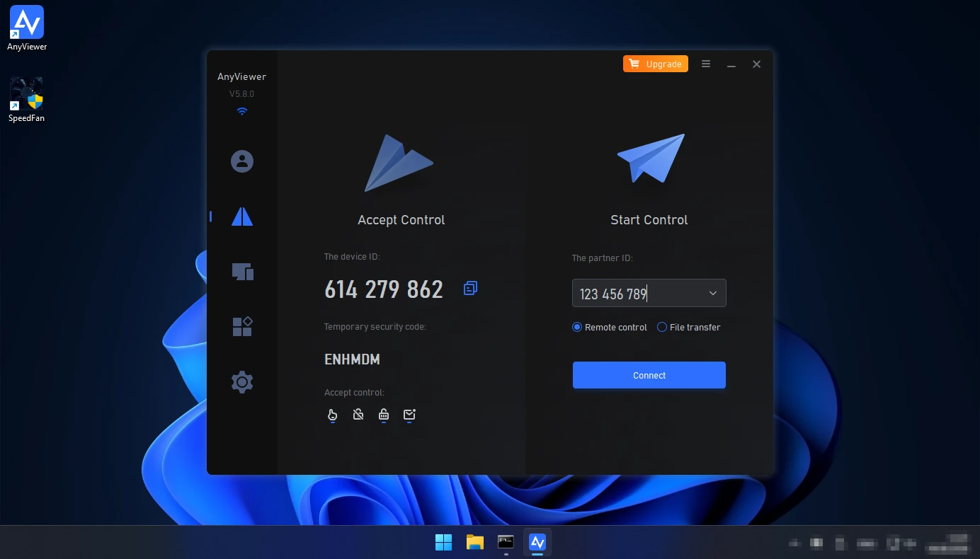Open the hamburger menu in title bar
Screen dimensions: 980x559
(706, 64)
